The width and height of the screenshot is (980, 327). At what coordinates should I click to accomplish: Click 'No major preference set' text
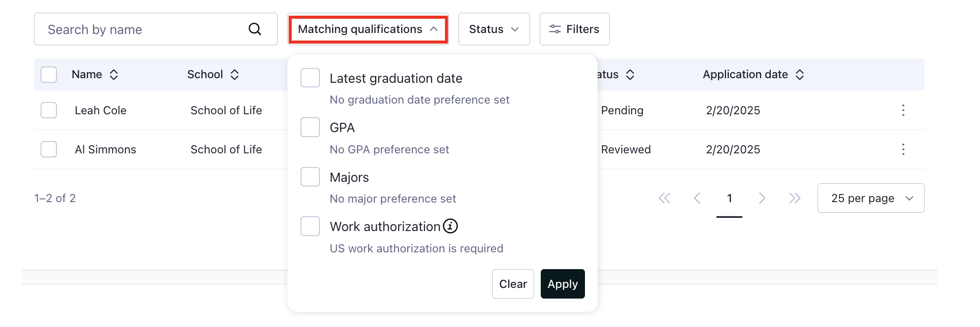tap(393, 199)
